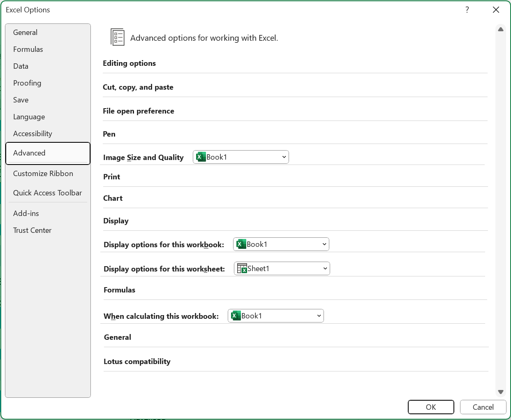The height and width of the screenshot is (420, 511).
Task: Open Display options for this worksheet dropdown
Action: pyautogui.click(x=282, y=269)
